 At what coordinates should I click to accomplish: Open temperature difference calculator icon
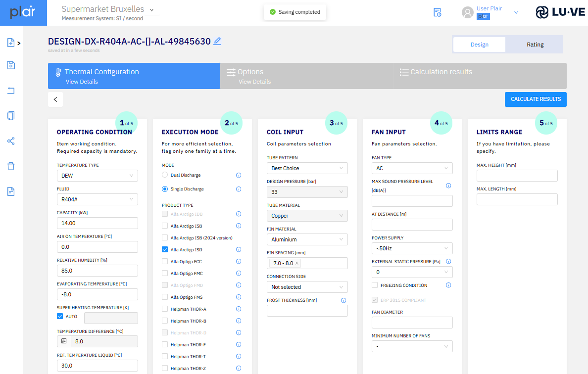point(64,341)
